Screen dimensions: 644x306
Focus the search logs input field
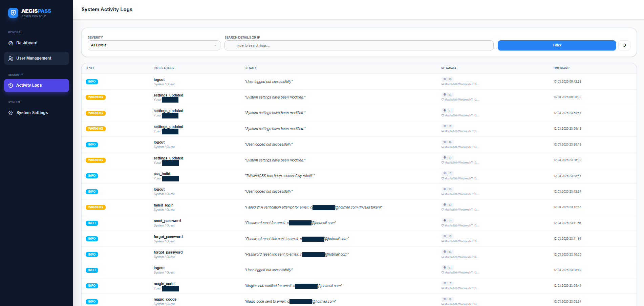click(359, 45)
